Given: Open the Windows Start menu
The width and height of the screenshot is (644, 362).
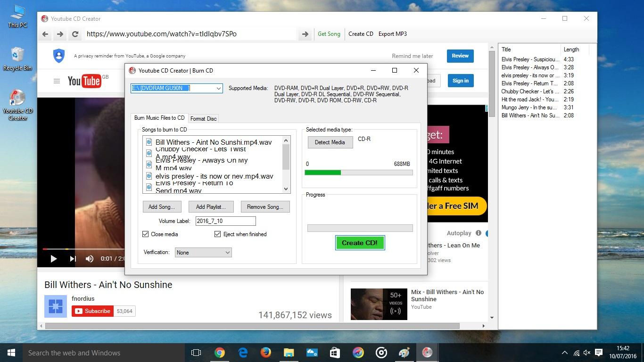Looking at the screenshot, I should (x=11, y=353).
